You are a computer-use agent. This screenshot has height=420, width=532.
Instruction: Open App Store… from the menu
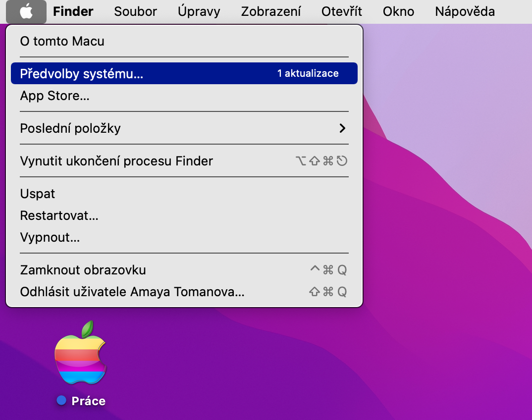(x=184, y=95)
